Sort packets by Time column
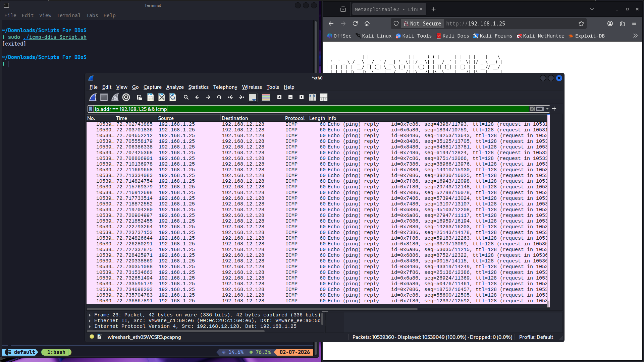 click(136, 118)
